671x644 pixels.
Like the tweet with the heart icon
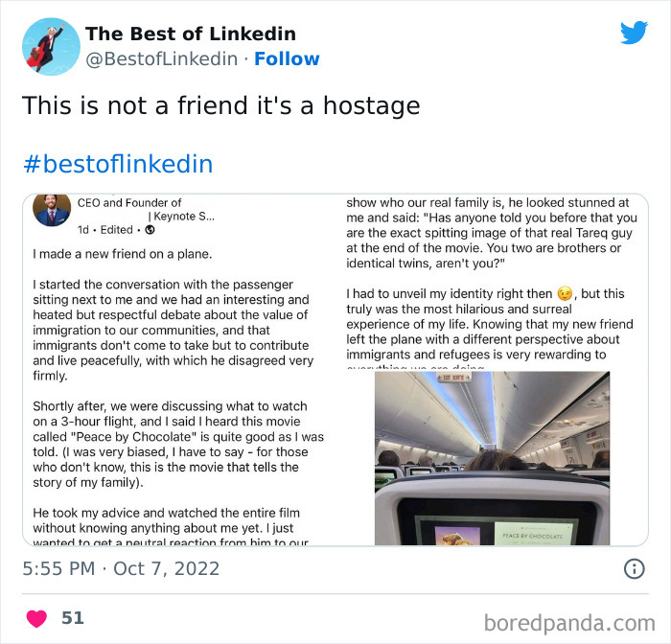tap(36, 618)
